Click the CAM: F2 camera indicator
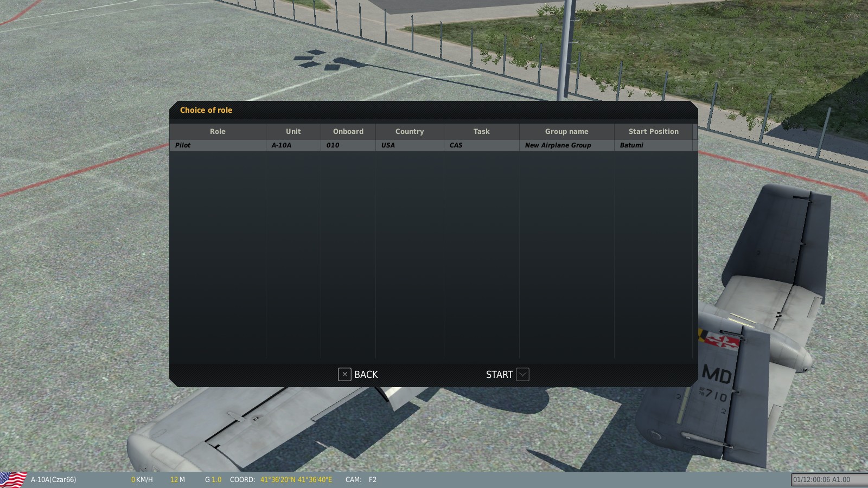This screenshot has width=868, height=488. 361,480
